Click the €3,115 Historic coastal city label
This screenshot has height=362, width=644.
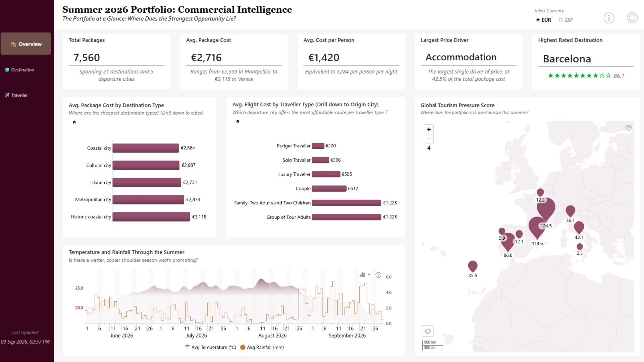(199, 217)
